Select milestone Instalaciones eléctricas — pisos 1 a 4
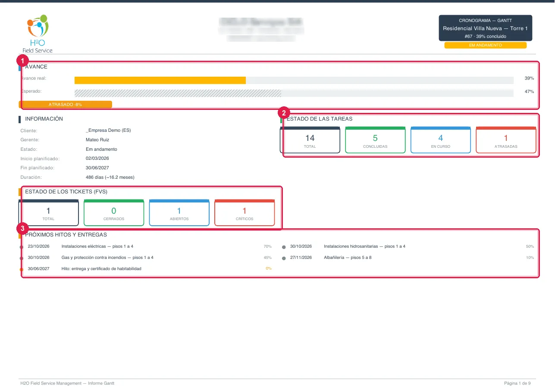555x392 pixels. click(x=97, y=246)
